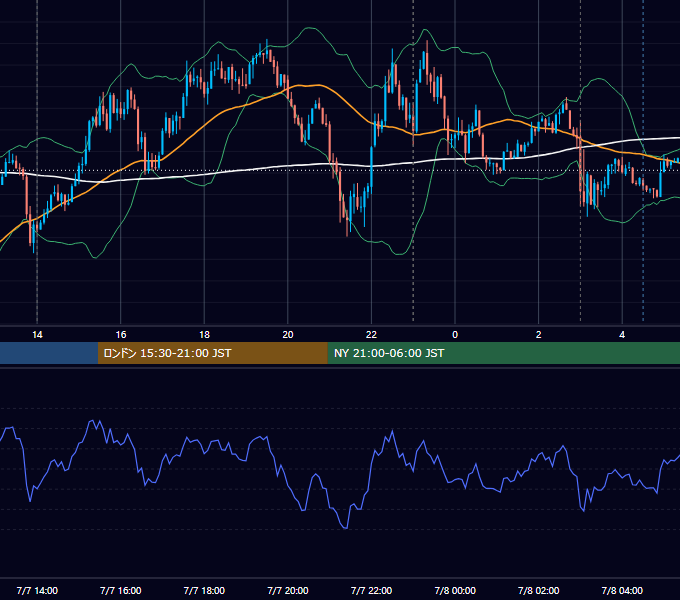
Task: Click the 7/7 22:00 date label
Action: tap(371, 591)
